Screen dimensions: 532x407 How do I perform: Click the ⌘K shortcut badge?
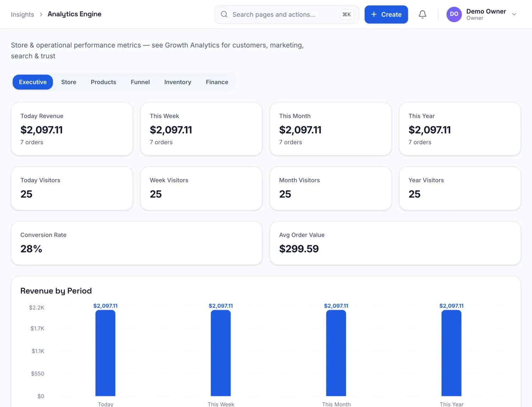tap(347, 15)
